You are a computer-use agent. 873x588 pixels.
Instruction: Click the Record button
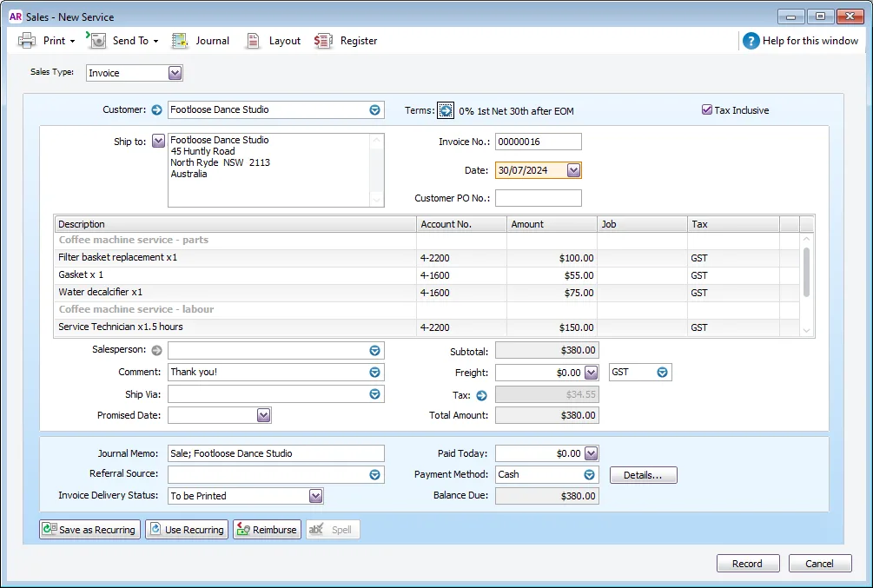(x=747, y=564)
